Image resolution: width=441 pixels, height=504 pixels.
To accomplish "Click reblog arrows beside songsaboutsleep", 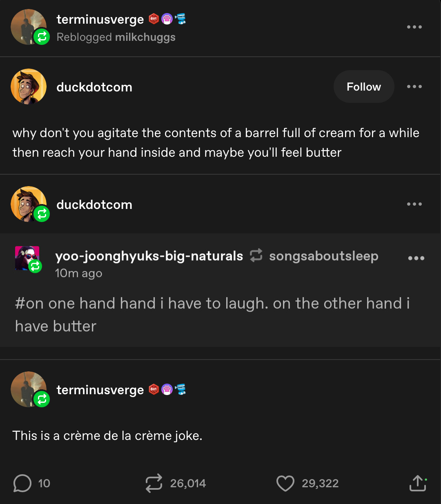I will click(x=256, y=255).
